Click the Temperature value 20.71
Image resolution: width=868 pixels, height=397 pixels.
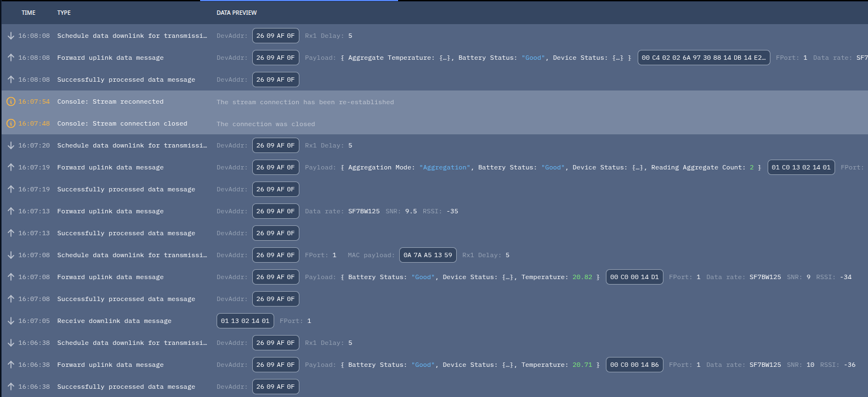click(x=582, y=365)
